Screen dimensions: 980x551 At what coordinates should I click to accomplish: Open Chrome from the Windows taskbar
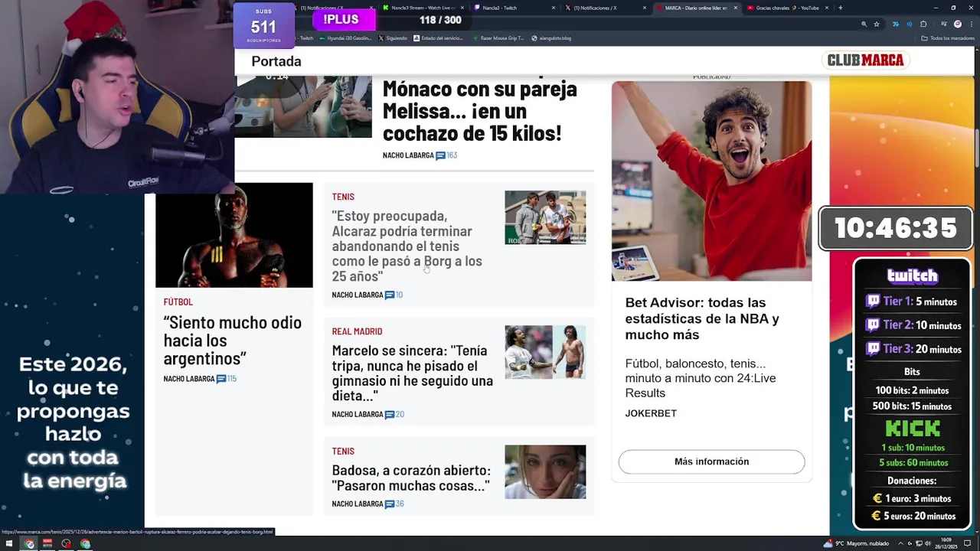[28, 544]
